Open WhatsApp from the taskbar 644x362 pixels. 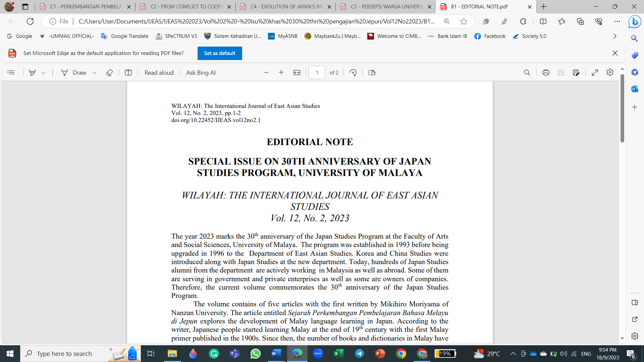click(x=255, y=354)
